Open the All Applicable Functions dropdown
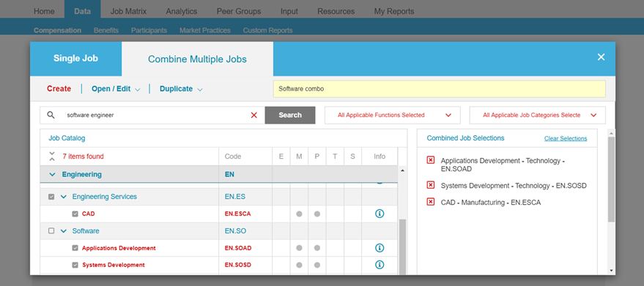The width and height of the screenshot is (644, 286). point(393,116)
